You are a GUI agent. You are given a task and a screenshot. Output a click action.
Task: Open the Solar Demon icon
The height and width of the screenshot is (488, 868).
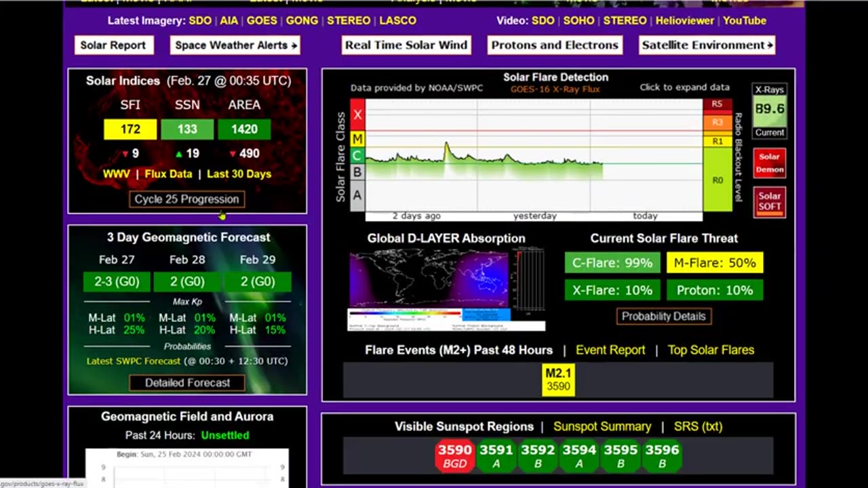770,164
